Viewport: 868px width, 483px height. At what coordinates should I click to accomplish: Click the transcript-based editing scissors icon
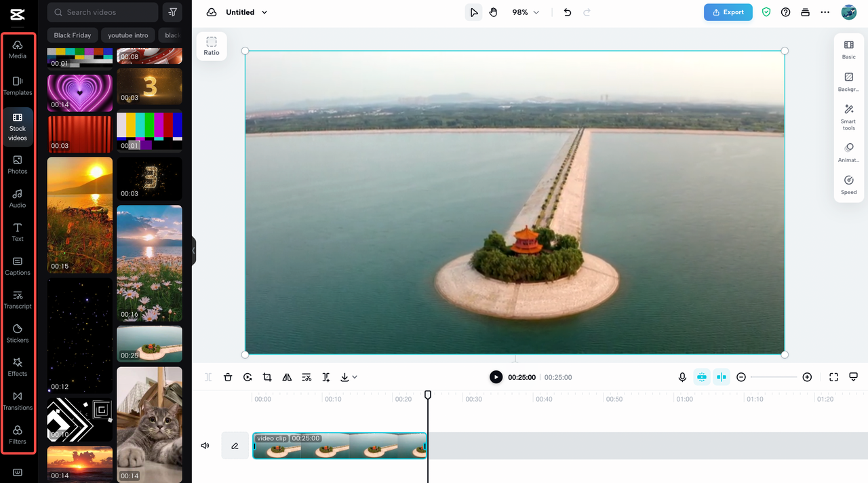coord(307,377)
